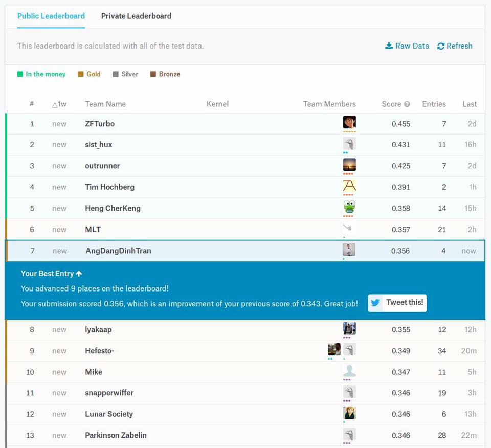This screenshot has height=448, width=491.
Task: Click Heng CherKeng's frog avatar
Action: pyautogui.click(x=349, y=207)
